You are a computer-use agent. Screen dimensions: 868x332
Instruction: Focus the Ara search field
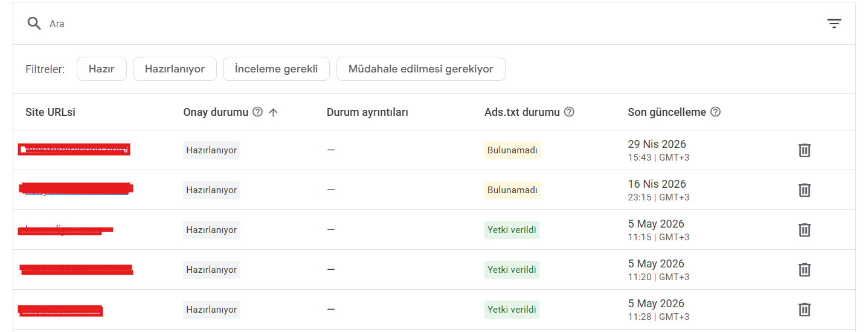pyautogui.click(x=423, y=24)
